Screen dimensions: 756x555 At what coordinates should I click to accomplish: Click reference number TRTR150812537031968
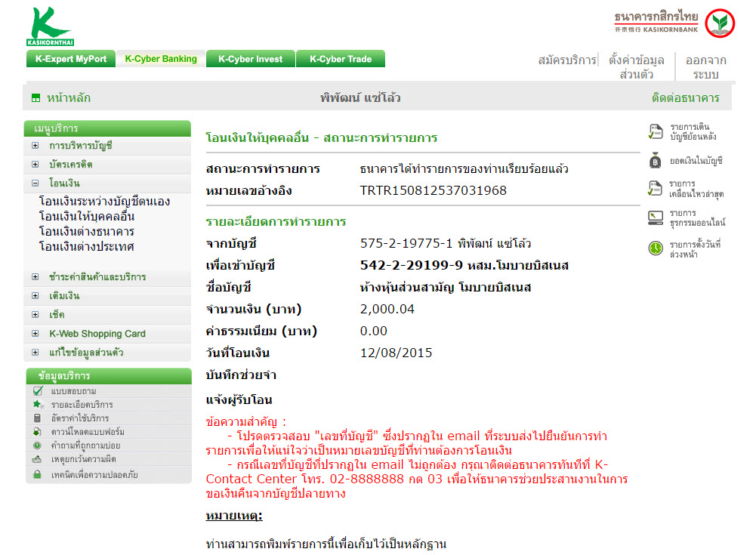click(433, 190)
